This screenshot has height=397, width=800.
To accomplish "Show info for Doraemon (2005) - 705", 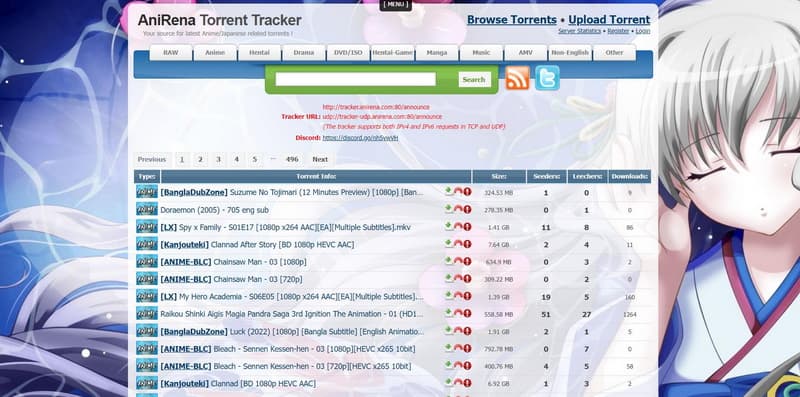I will [467, 209].
